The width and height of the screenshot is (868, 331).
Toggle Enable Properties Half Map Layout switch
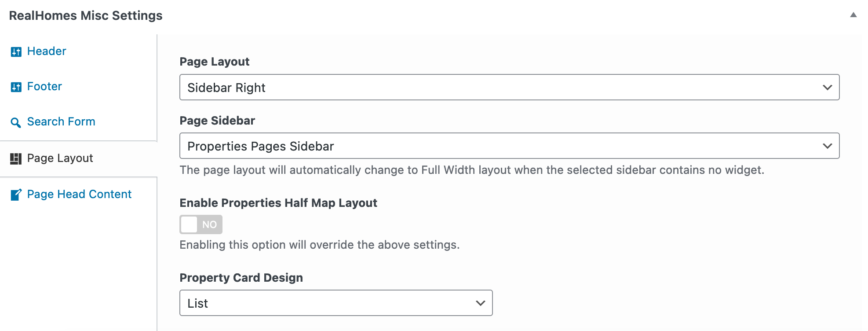[x=201, y=224]
